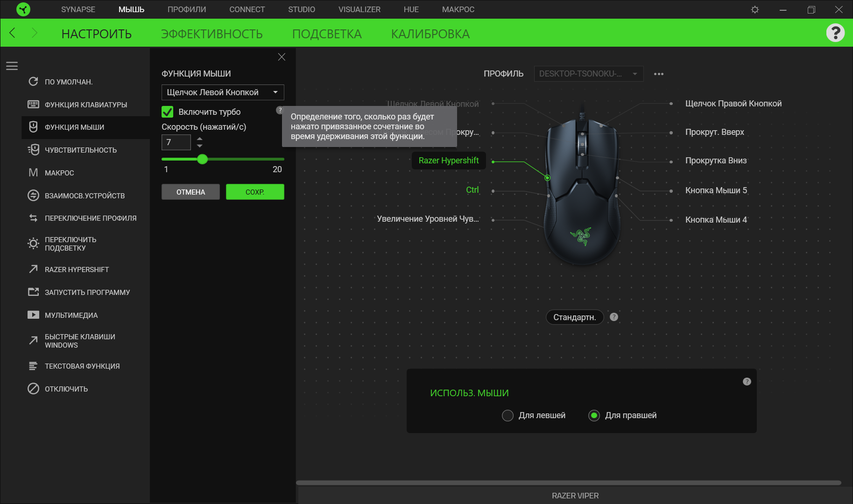Select the keyboard function icon
Viewport: 853px width, 504px height.
click(x=33, y=105)
